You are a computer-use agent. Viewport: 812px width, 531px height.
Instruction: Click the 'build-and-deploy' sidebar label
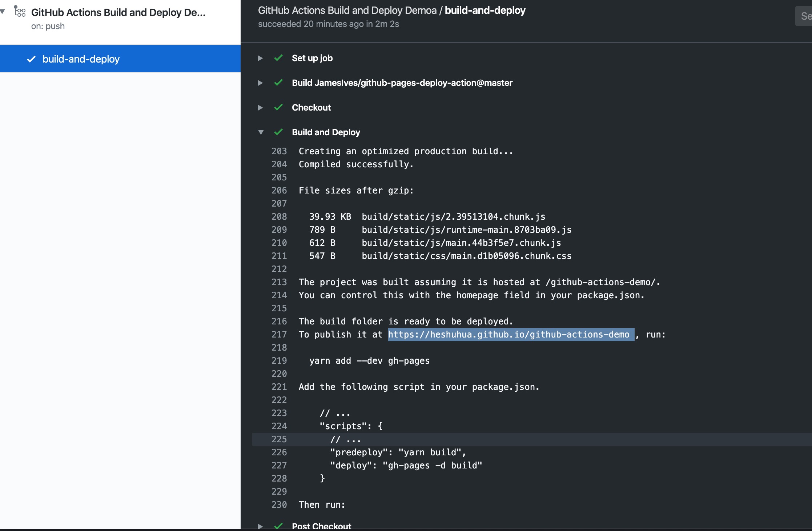(81, 59)
